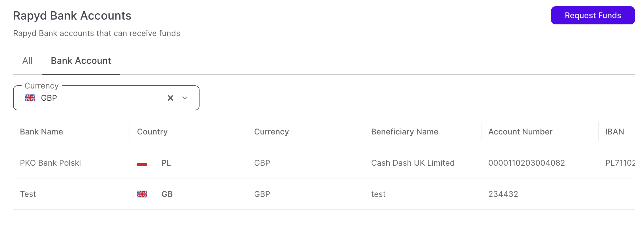Click the Poland flag icon

(x=142, y=163)
